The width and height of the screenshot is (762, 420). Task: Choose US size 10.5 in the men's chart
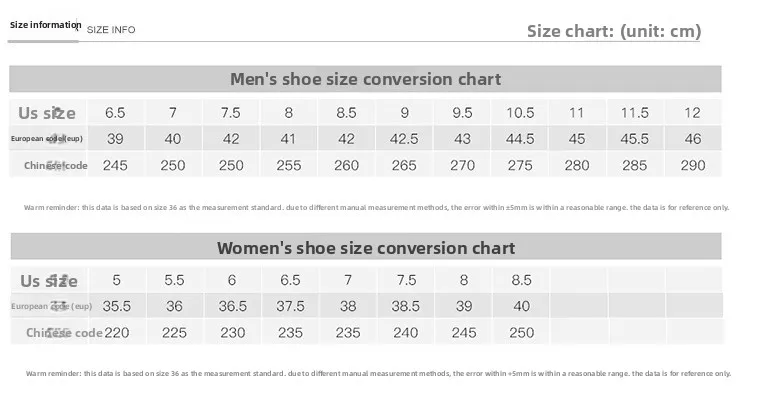520,113
